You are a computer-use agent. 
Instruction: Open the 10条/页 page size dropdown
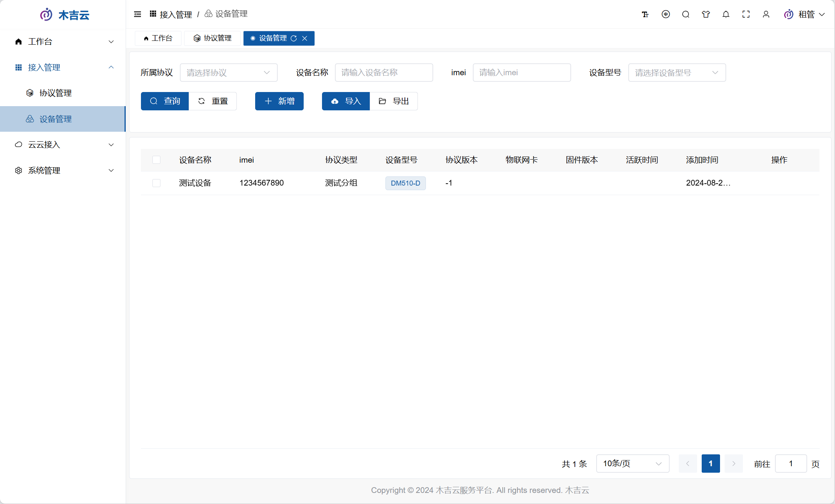633,464
